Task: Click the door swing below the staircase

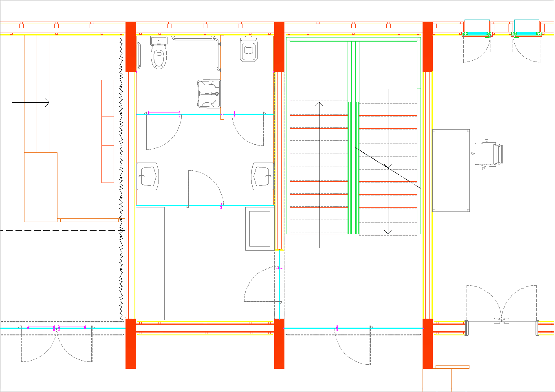Action: (353, 346)
